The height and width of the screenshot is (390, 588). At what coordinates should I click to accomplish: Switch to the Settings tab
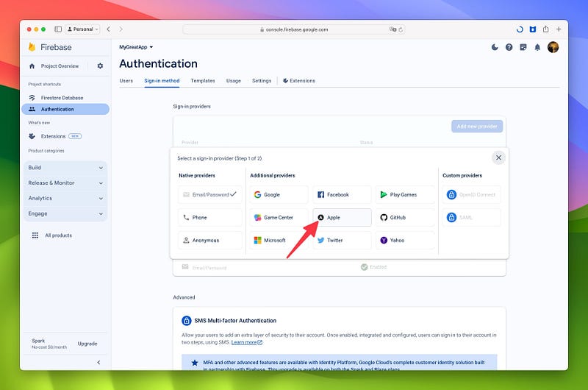coord(262,81)
